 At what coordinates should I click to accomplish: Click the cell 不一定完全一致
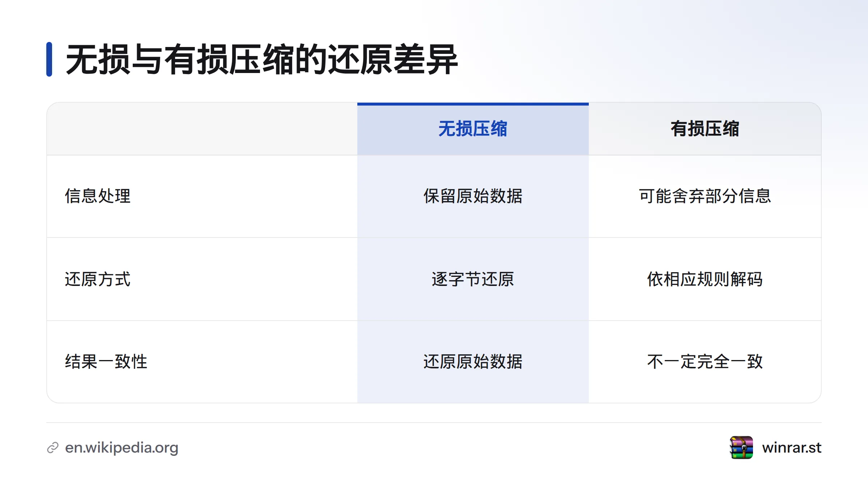(x=705, y=361)
